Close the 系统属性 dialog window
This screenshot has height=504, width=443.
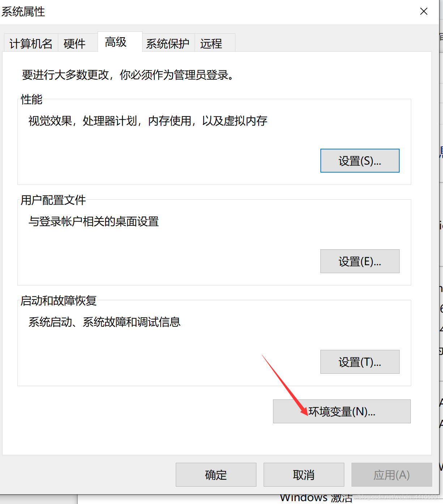[x=424, y=12]
